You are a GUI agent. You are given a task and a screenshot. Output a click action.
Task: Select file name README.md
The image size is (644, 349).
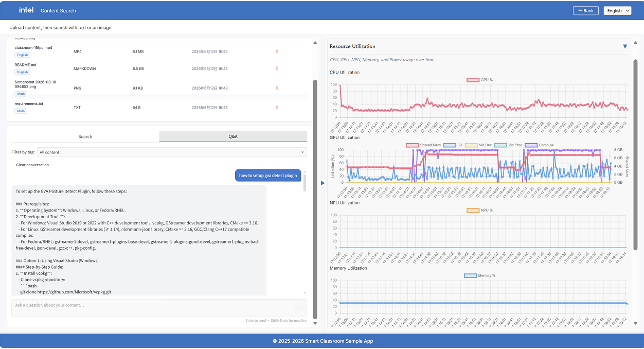pyautogui.click(x=25, y=65)
